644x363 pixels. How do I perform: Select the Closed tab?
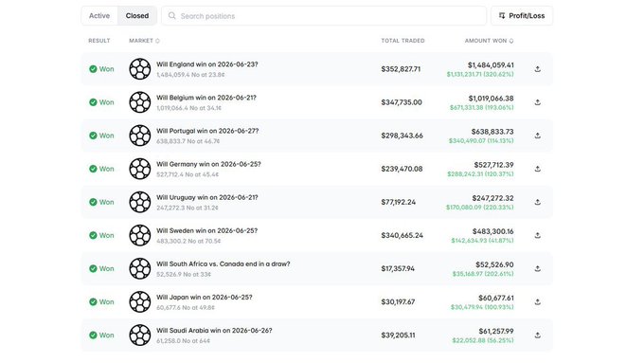(137, 15)
